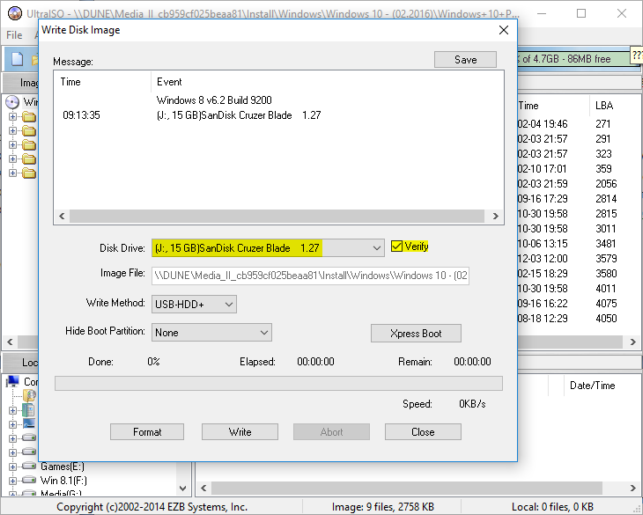
Task: Open the File menu
Action: 14,35
